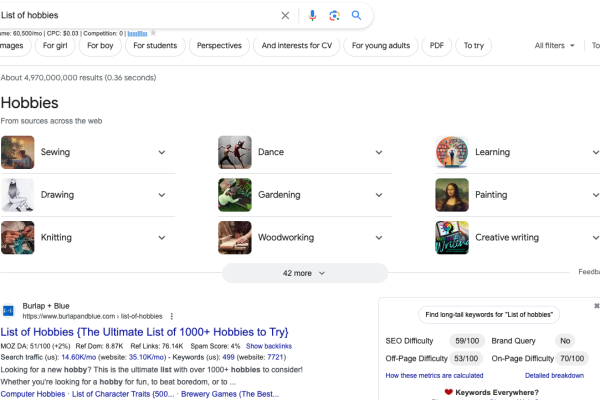Expand the Dance hobby chevron
The width and height of the screenshot is (600, 400).
coord(379,152)
